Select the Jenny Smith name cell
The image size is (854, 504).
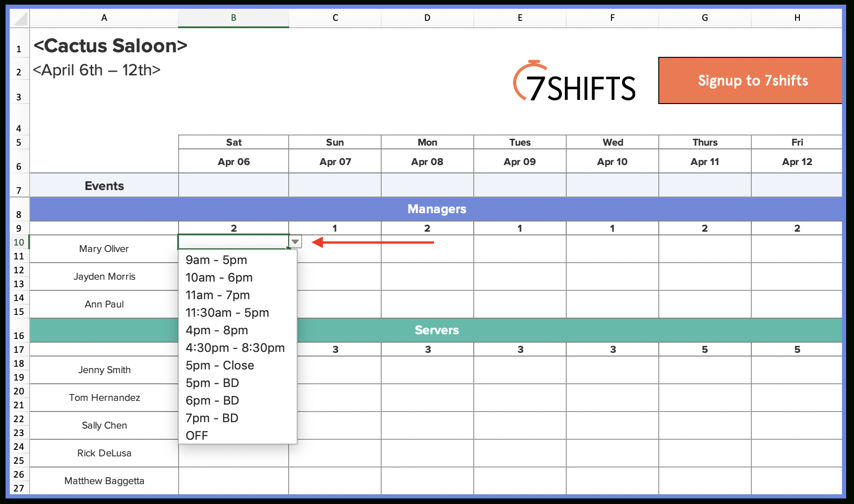(x=104, y=370)
